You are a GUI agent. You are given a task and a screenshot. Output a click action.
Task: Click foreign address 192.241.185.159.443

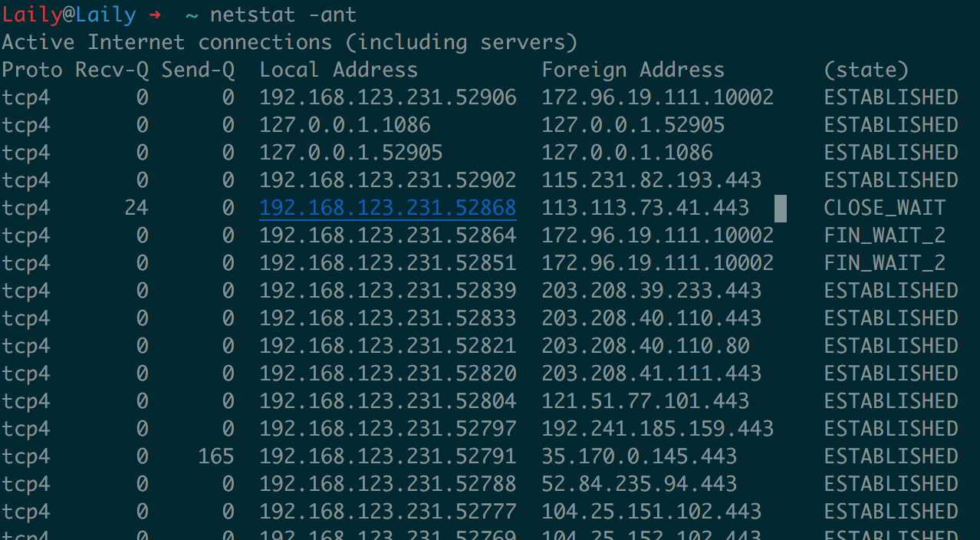click(657, 429)
